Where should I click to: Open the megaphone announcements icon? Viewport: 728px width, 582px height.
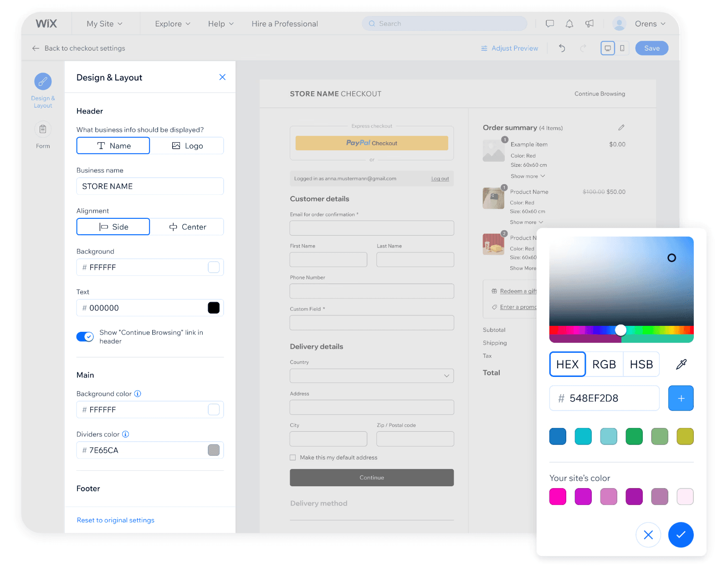click(590, 24)
